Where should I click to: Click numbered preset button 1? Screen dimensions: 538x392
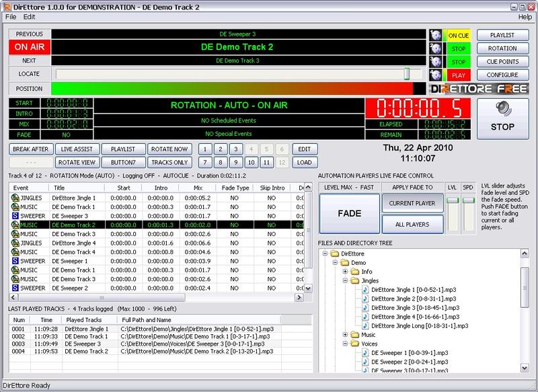pyautogui.click(x=205, y=149)
